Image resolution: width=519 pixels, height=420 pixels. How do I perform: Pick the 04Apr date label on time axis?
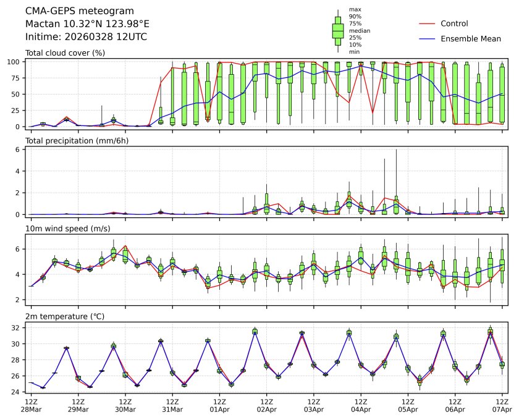(x=361, y=409)
